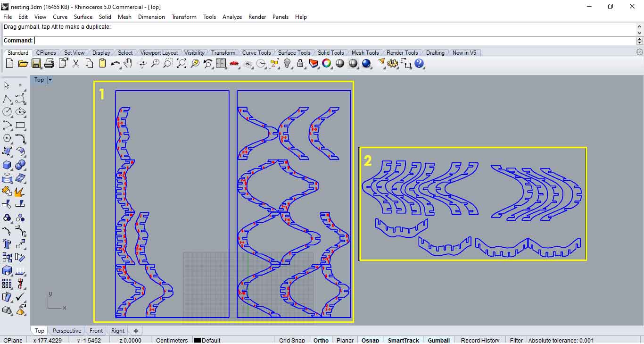Open the Curve menu
The width and height of the screenshot is (644, 344).
[x=60, y=17]
